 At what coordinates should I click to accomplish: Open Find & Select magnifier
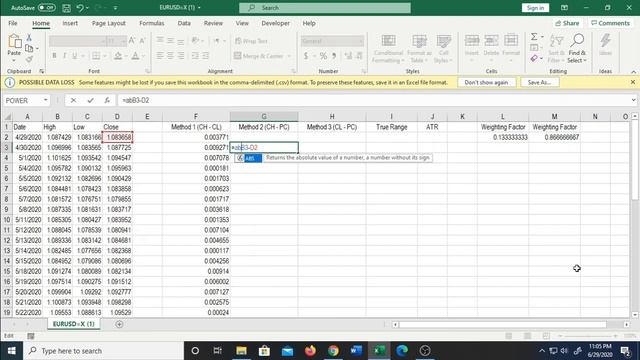[577, 48]
